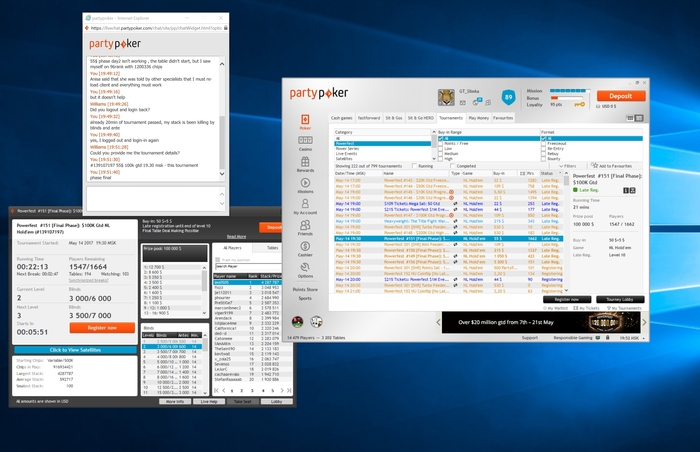Image resolution: width=700 pixels, height=452 pixels.
Task: Open the Cashier dollar icon
Action: point(305,246)
